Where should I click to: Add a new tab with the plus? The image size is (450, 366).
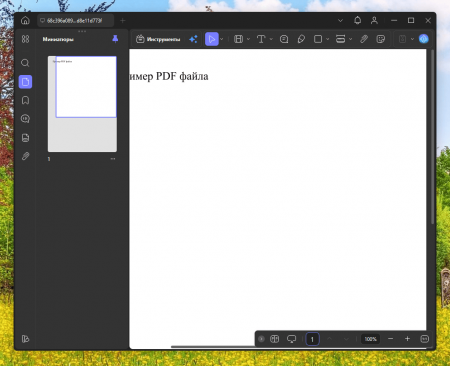pos(122,21)
